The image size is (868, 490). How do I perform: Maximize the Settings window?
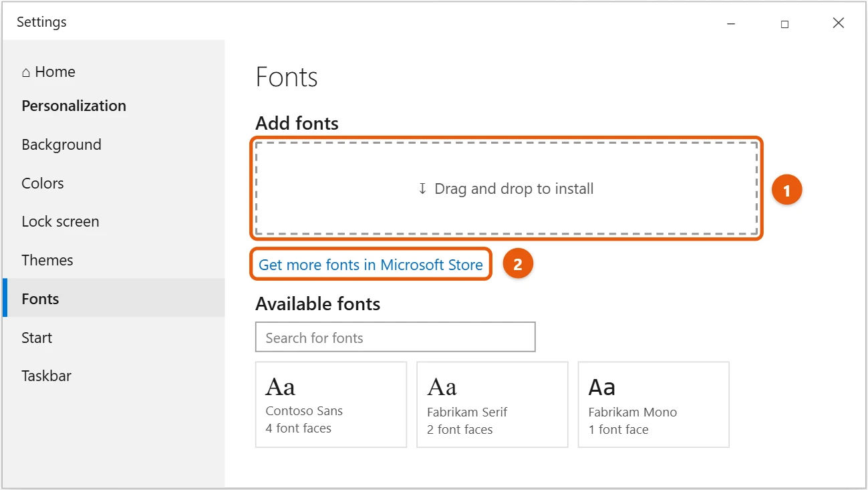(784, 23)
